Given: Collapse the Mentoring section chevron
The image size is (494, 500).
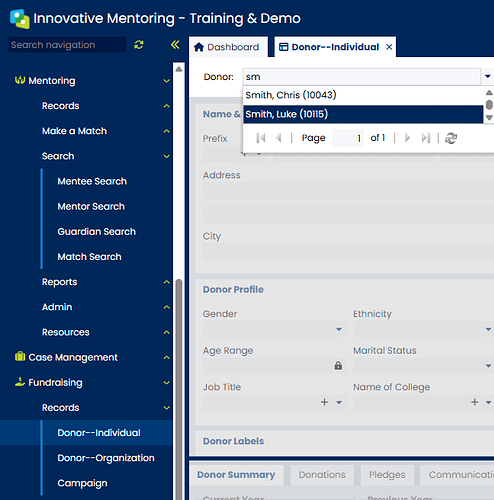Looking at the screenshot, I should [167, 81].
